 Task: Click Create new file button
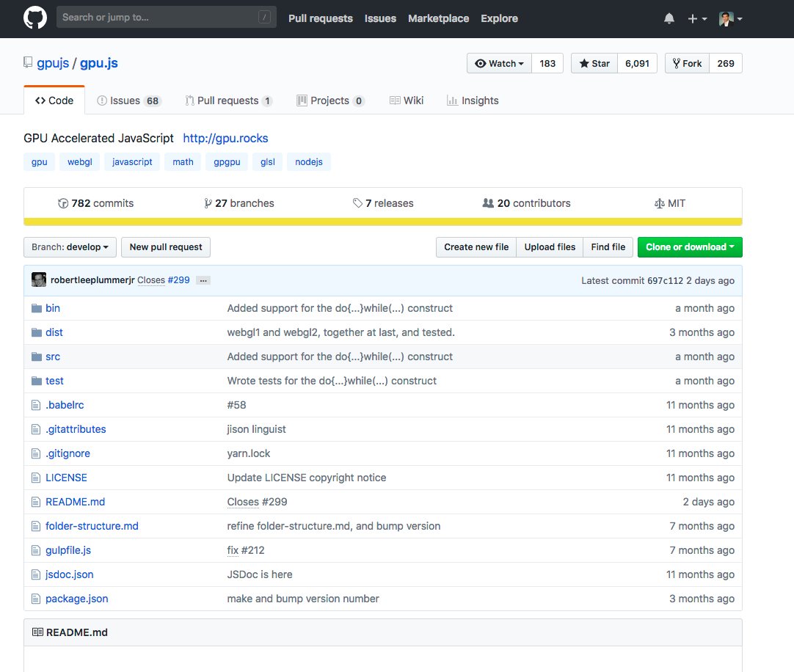click(x=476, y=247)
